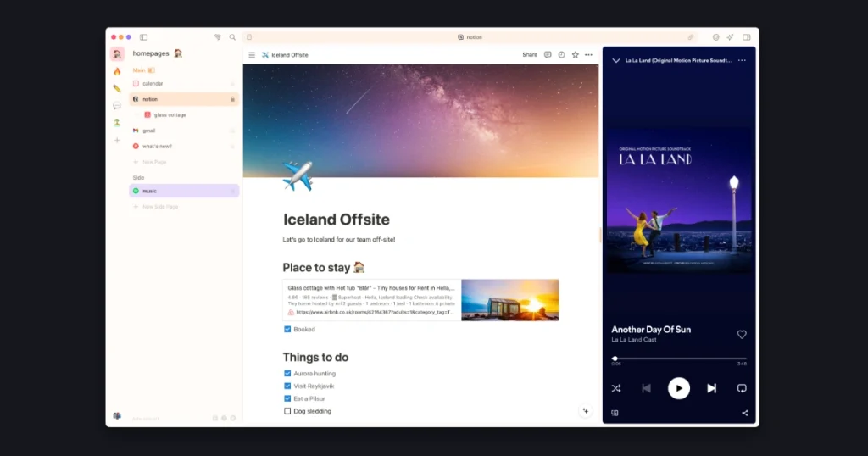Check the Dog sledding checkbox
This screenshot has width=868, height=456.
(287, 411)
